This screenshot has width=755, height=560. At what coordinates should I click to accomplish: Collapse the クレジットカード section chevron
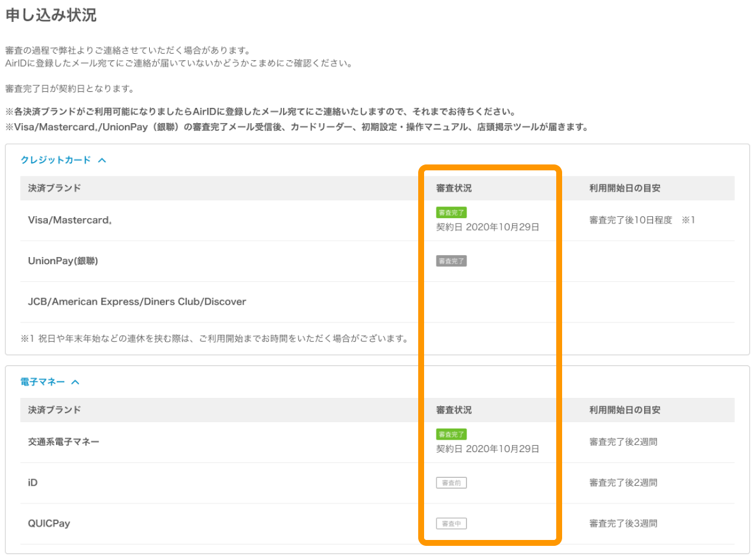point(102,160)
